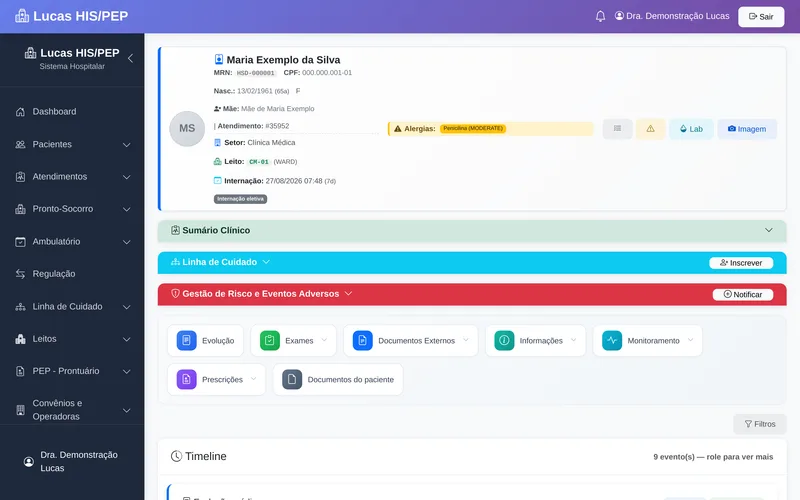Open the Exames dropdown card
Image resolution: width=800 pixels, height=500 pixels.
coord(293,340)
